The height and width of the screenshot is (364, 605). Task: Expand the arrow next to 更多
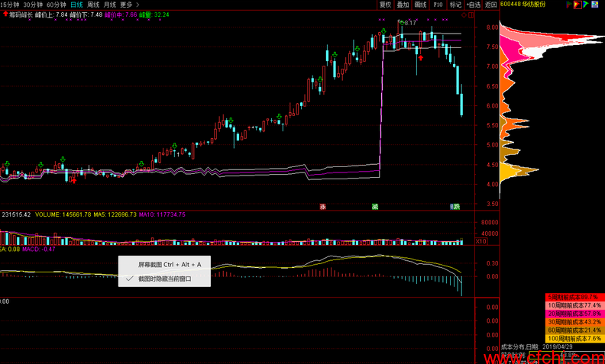tap(138, 5)
